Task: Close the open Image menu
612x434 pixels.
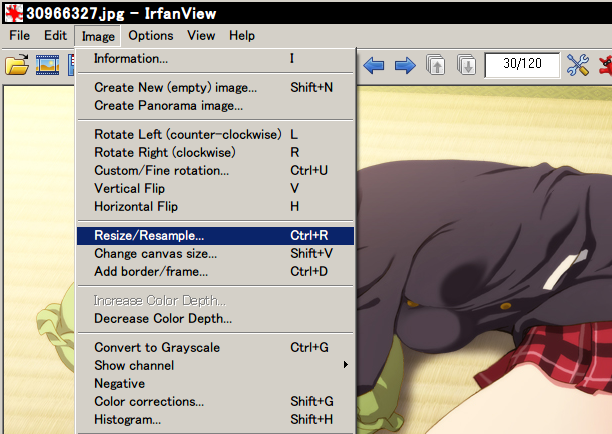Action: [x=98, y=36]
